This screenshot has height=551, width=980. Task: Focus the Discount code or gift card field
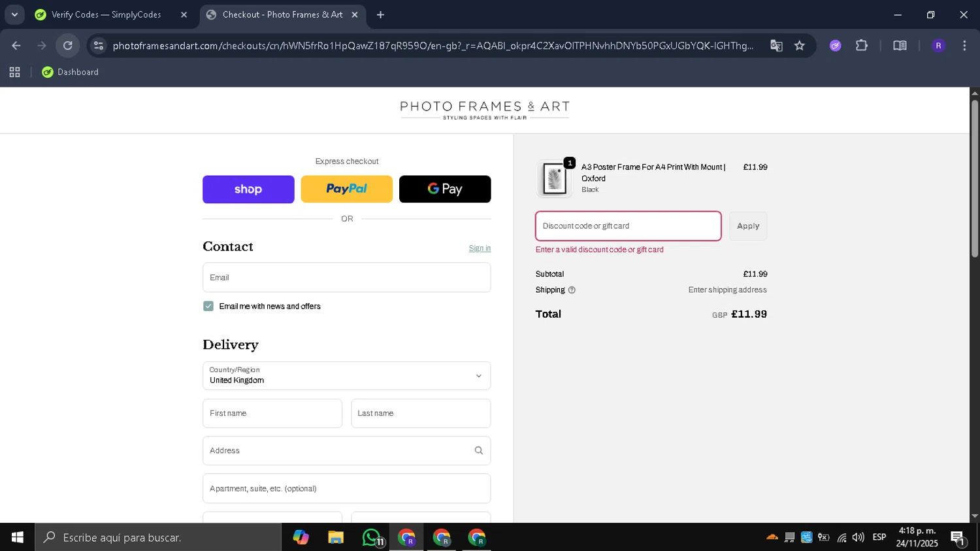coord(629,226)
